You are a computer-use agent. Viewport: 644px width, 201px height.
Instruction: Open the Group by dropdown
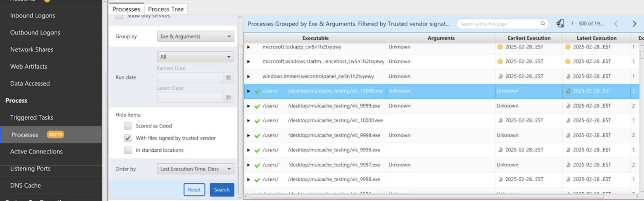[x=195, y=36]
